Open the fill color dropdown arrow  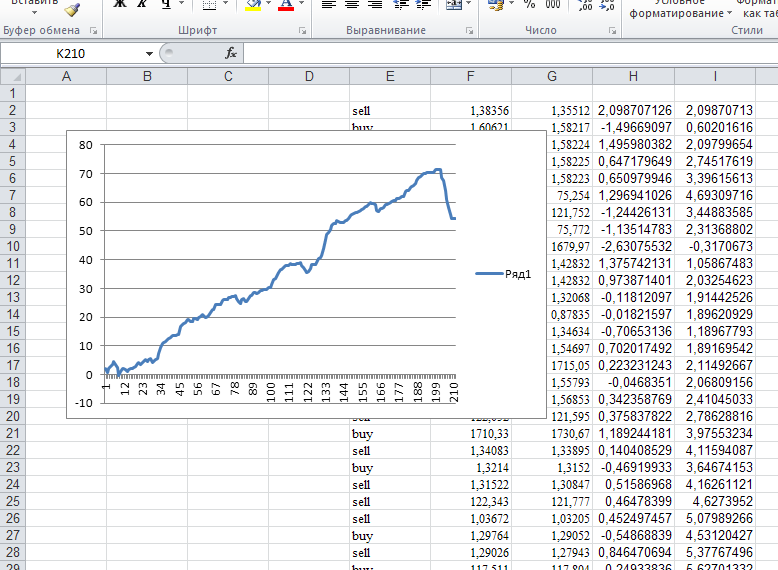click(x=268, y=4)
